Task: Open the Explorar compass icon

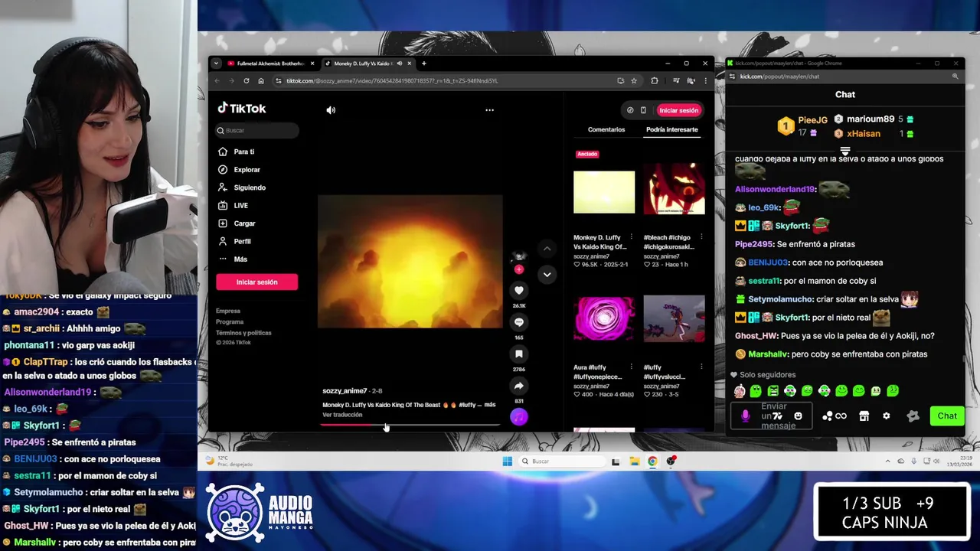Action: click(x=223, y=169)
